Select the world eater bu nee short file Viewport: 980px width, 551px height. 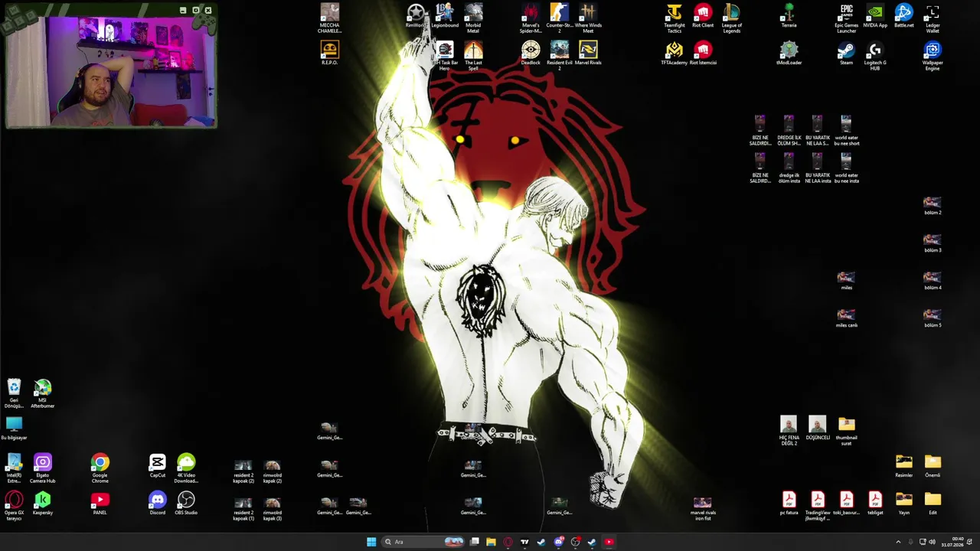pos(847,131)
